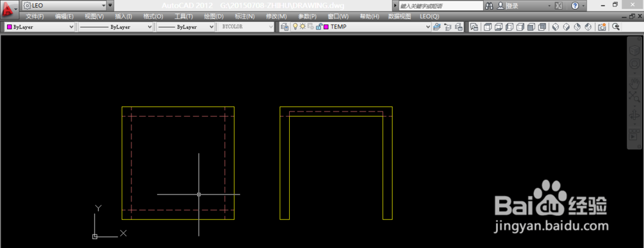This screenshot has width=644, height=248.
Task: Open the 格式(O) menu
Action: pyautogui.click(x=153, y=16)
